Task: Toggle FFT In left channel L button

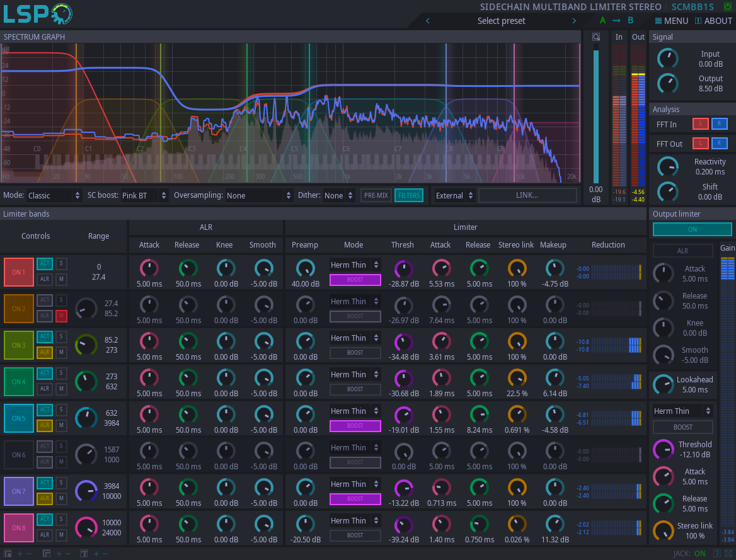Action: [x=700, y=124]
